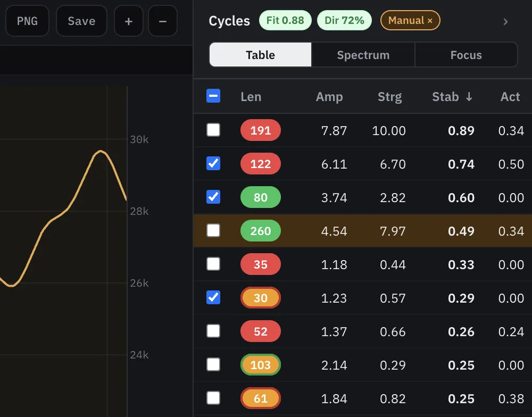This screenshot has width=532, height=417.
Task: Uncheck the box for cycle 30
Action: tap(213, 297)
